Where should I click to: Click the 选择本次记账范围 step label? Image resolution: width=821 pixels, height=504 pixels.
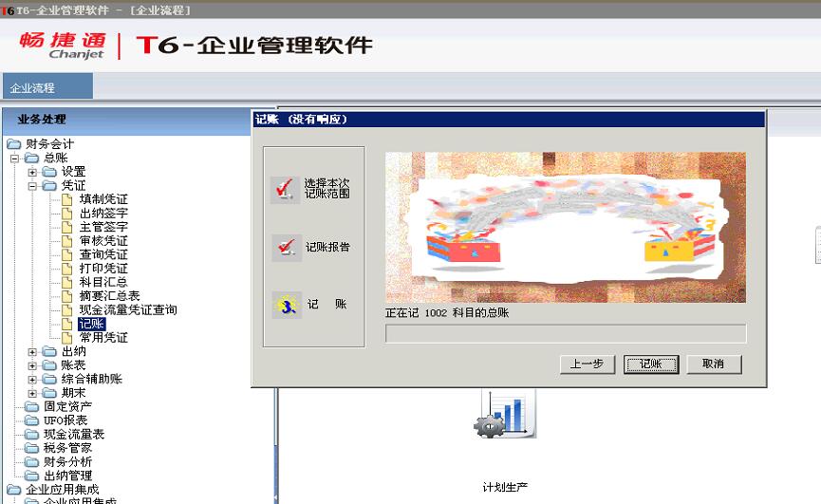coord(327,189)
